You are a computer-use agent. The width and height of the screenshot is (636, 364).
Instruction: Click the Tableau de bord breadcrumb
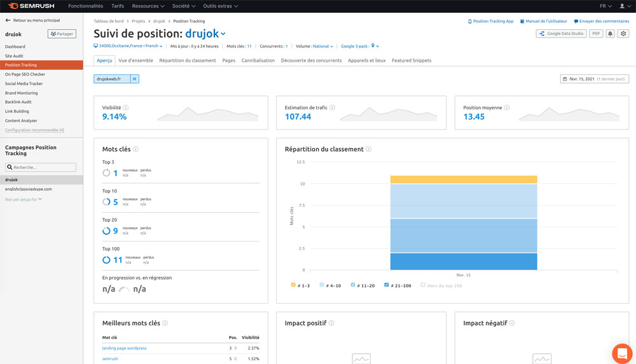tap(108, 21)
